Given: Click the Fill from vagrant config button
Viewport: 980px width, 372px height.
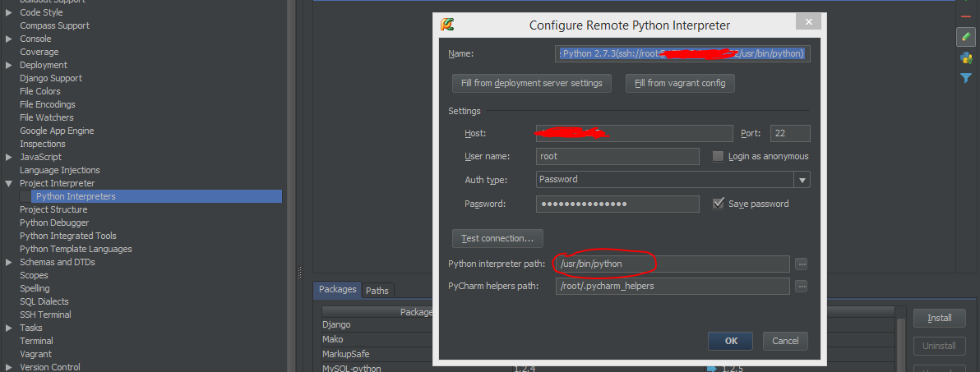Looking at the screenshot, I should point(680,83).
